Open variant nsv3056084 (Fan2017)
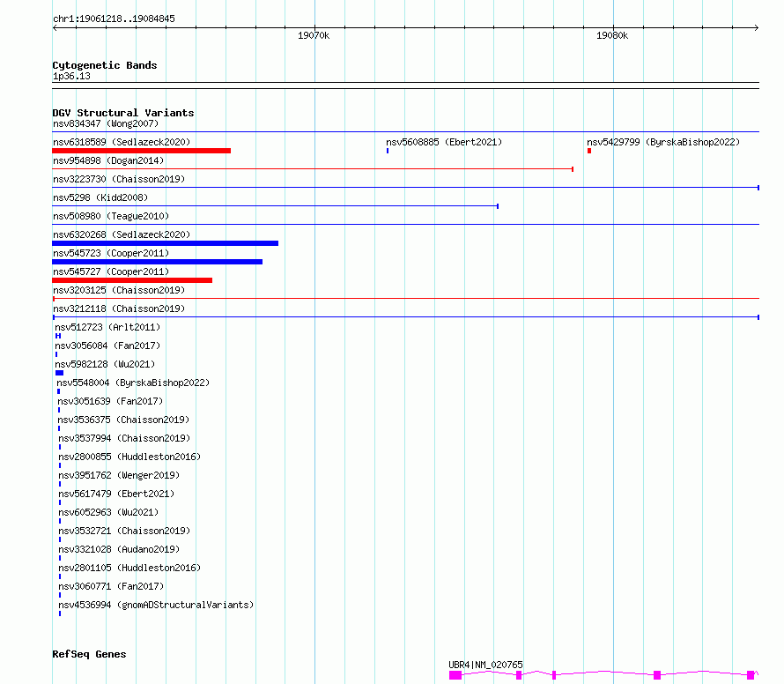The image size is (784, 684). pos(107,346)
